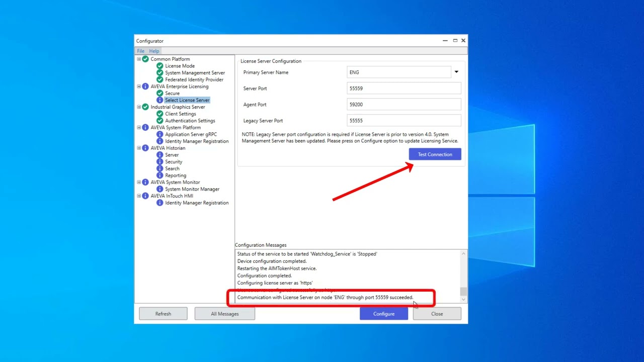Click message 'Restarting the AIMTokenHost service.'

tap(277, 268)
